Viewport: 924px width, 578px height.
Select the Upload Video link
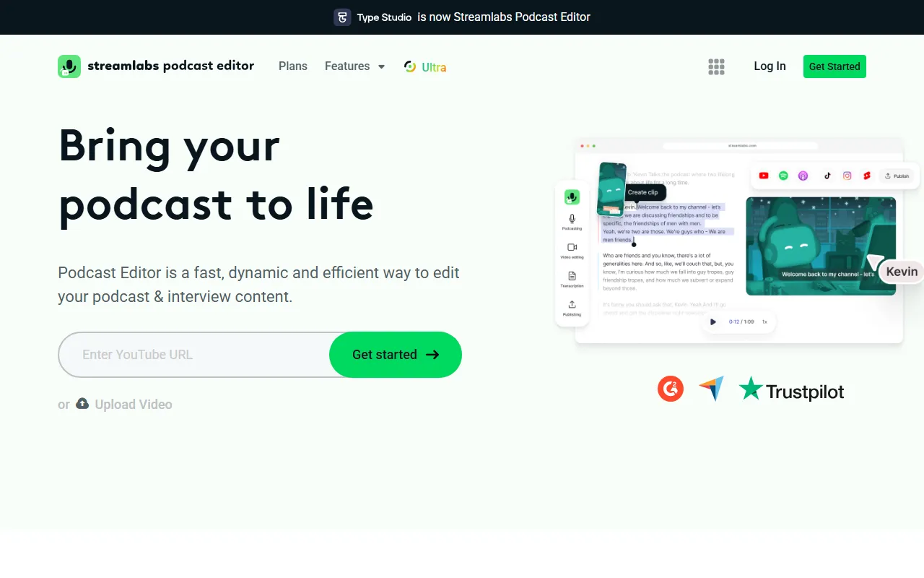(134, 405)
